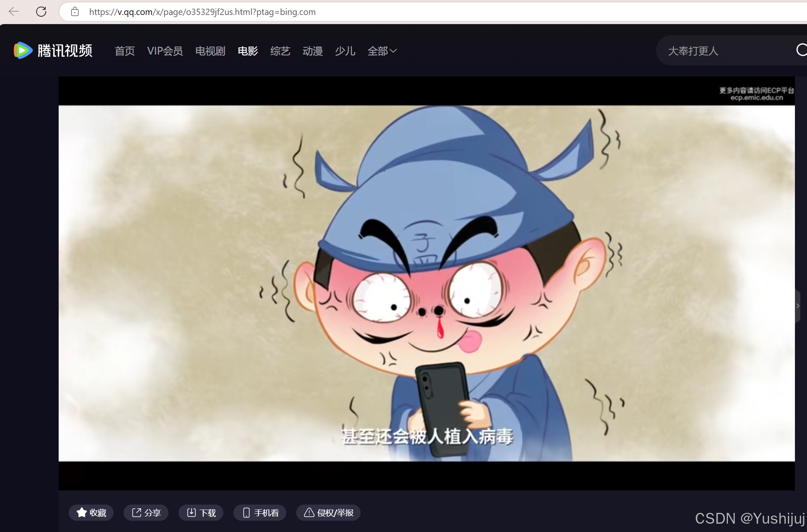
Task: Click the 大奉打更人 search input
Action: pos(724,51)
